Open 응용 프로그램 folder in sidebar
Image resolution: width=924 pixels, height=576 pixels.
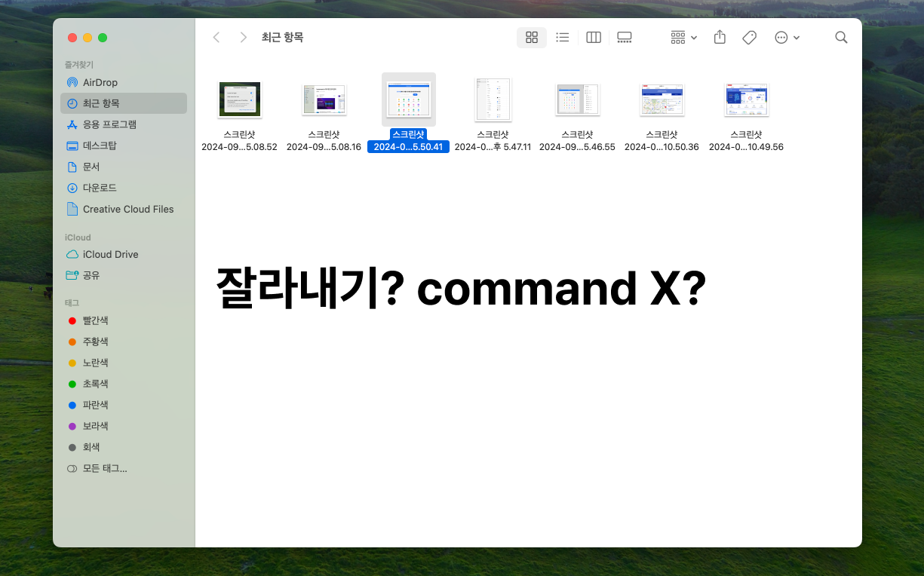click(124, 124)
